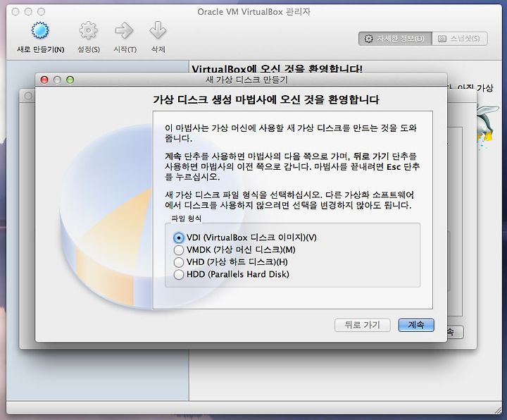Click partially hidden button behind wizard at right
The width and height of the screenshot is (507, 420).
click(x=456, y=332)
